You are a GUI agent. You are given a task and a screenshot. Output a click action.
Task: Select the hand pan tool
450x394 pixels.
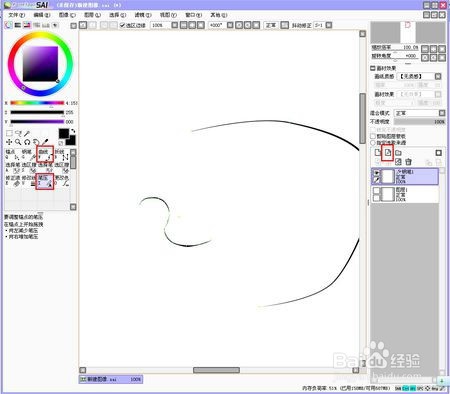coord(36,142)
